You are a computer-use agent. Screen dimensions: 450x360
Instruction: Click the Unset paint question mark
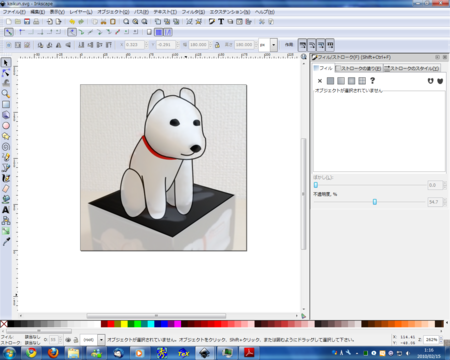(372, 81)
